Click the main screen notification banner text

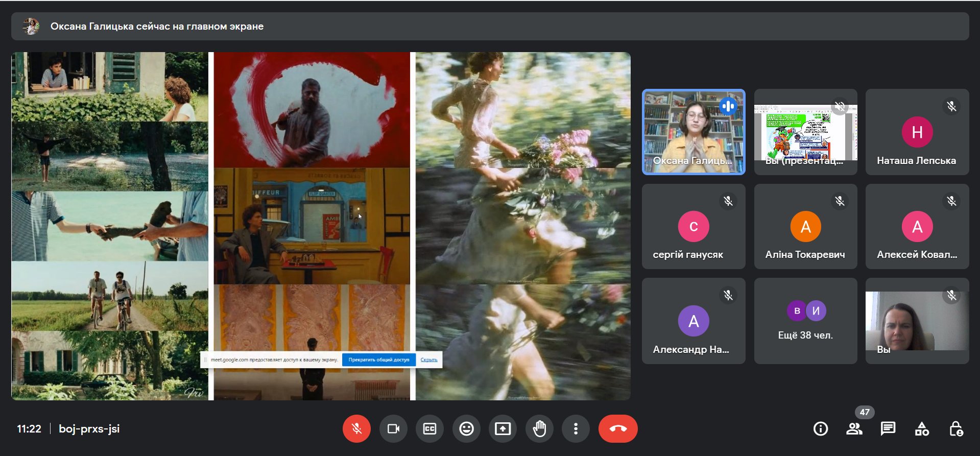157,26
